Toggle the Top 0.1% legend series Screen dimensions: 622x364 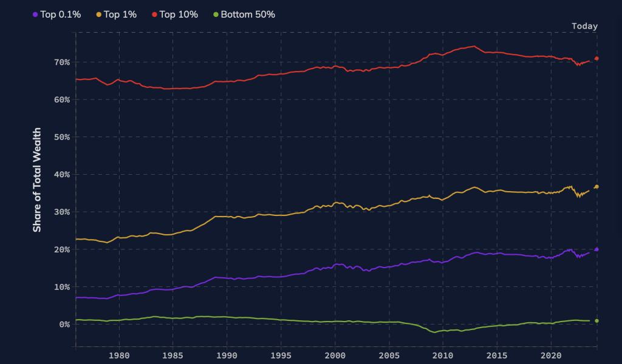tap(56, 15)
